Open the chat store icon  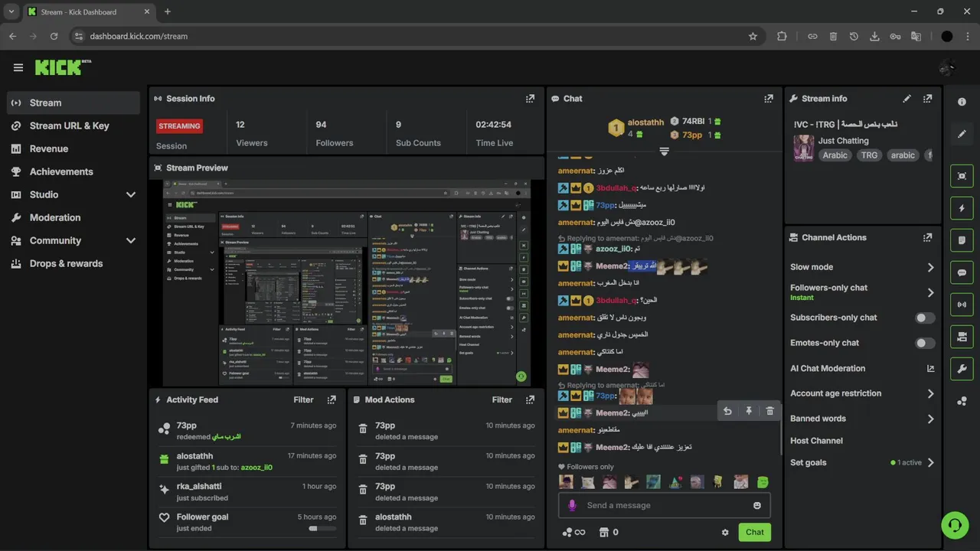click(x=603, y=532)
